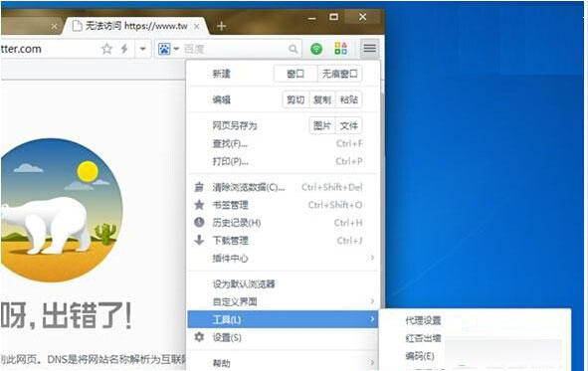Viewport: 588px width, 371px height.
Task: Close the left background tab
Action: coord(55,26)
